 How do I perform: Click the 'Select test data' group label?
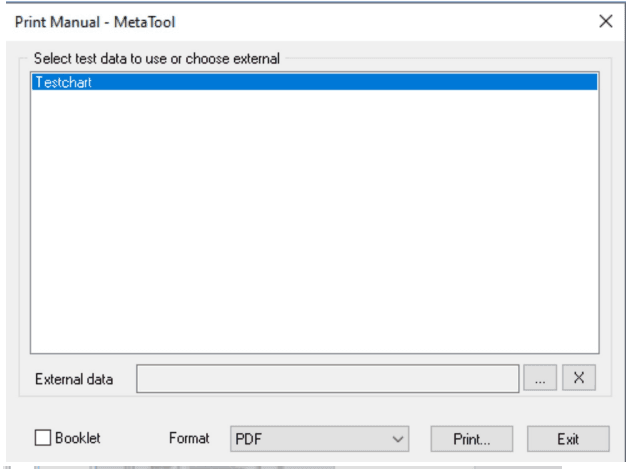point(156,58)
